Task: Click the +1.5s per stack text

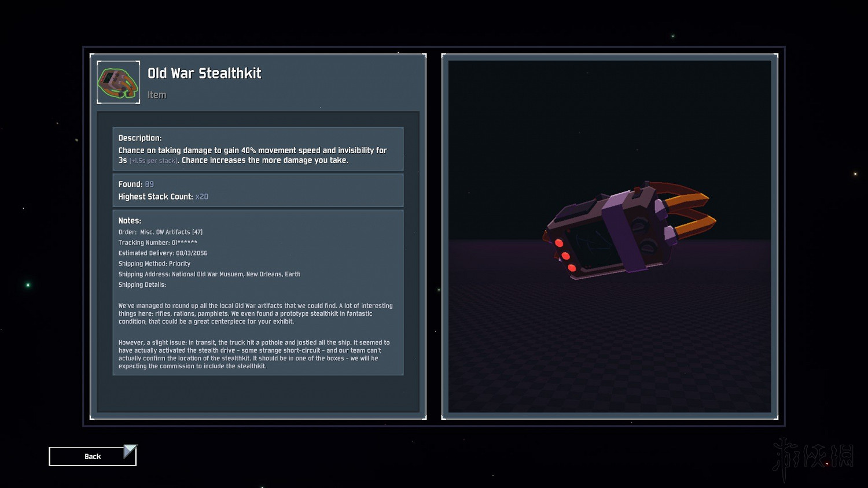Action: coord(153,161)
